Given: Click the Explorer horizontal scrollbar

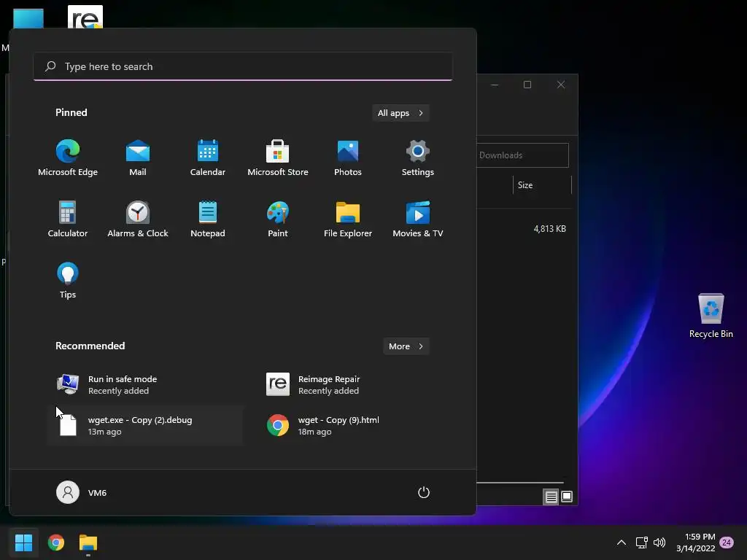Looking at the screenshot, I should coord(520,483).
